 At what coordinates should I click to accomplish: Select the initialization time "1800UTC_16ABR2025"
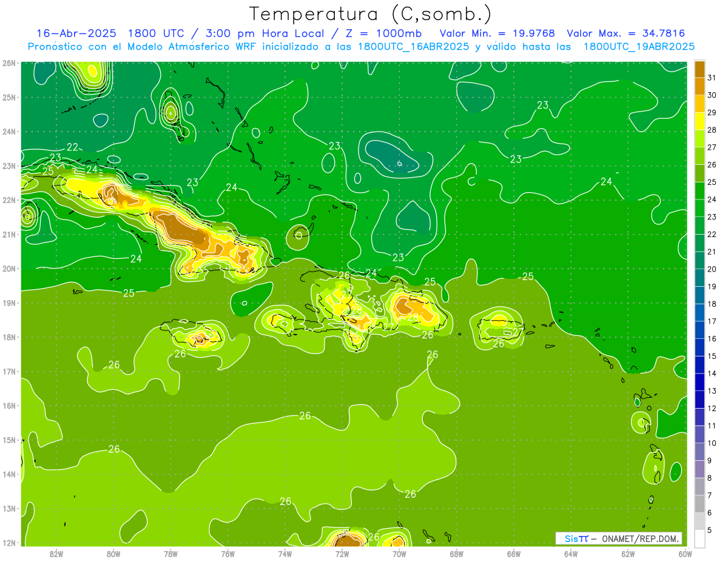[x=413, y=47]
